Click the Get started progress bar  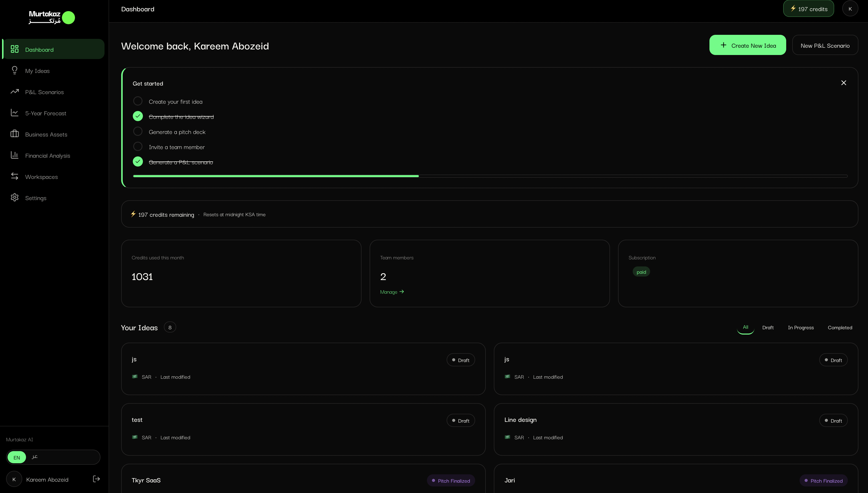tap(490, 176)
